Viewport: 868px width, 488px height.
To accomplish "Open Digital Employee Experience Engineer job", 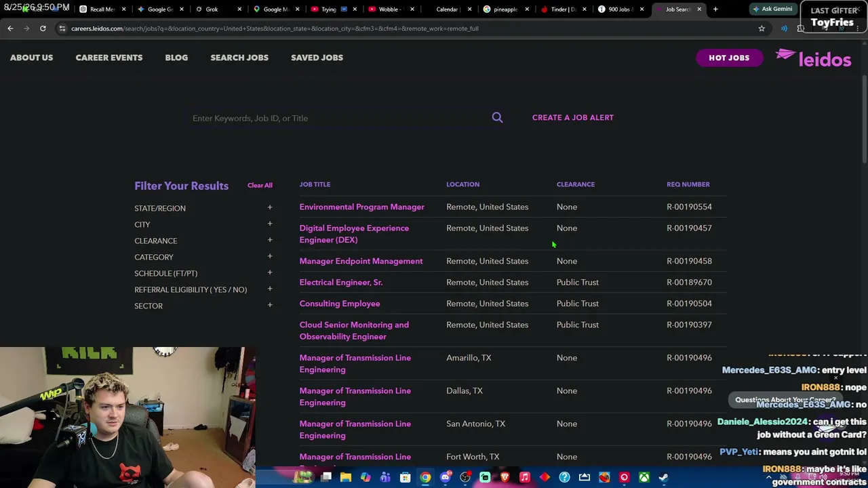I will coord(354,234).
